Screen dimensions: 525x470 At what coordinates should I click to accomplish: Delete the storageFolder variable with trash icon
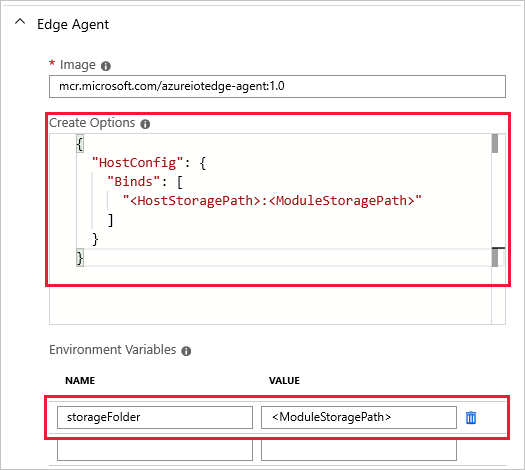pyautogui.click(x=471, y=417)
